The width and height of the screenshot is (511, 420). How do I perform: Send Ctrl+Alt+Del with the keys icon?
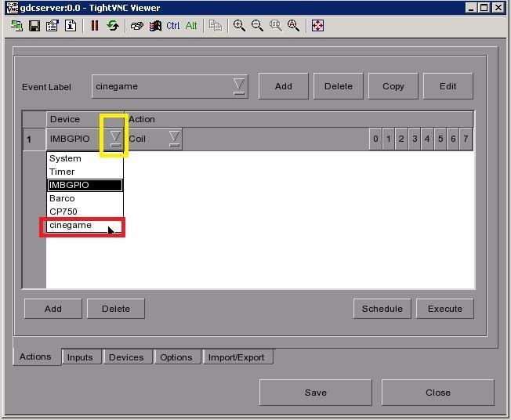(x=137, y=26)
